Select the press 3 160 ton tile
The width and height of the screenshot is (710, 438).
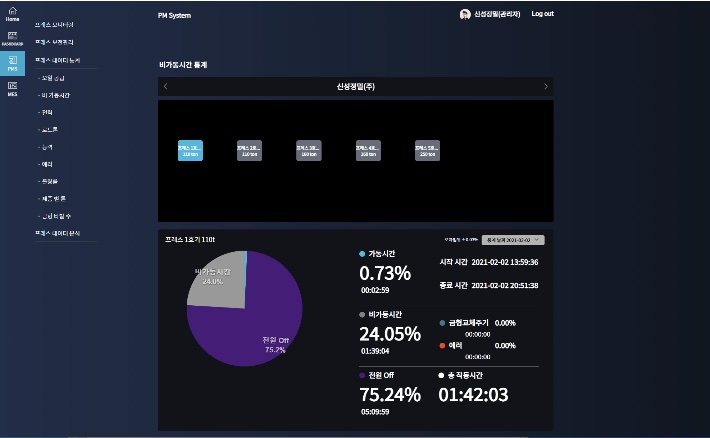click(x=309, y=150)
